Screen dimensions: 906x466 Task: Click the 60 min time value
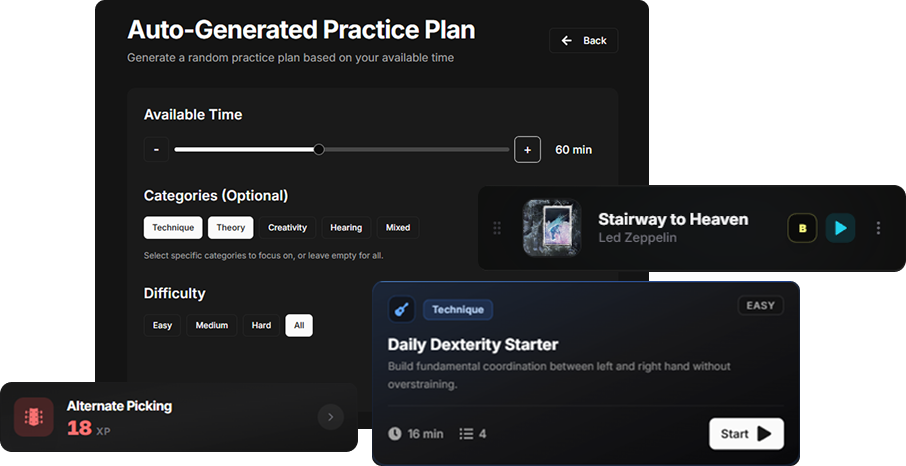point(574,150)
